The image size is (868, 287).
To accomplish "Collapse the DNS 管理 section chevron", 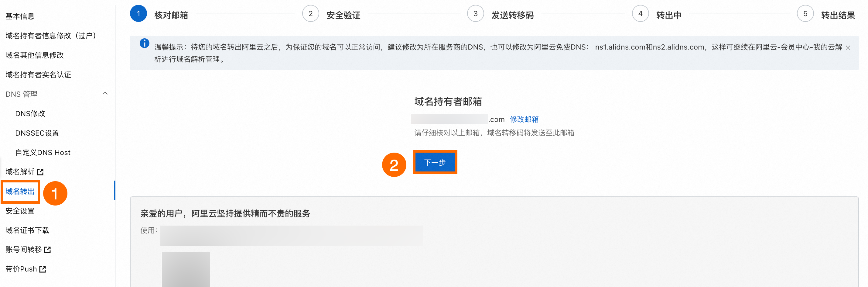I will click(x=105, y=93).
